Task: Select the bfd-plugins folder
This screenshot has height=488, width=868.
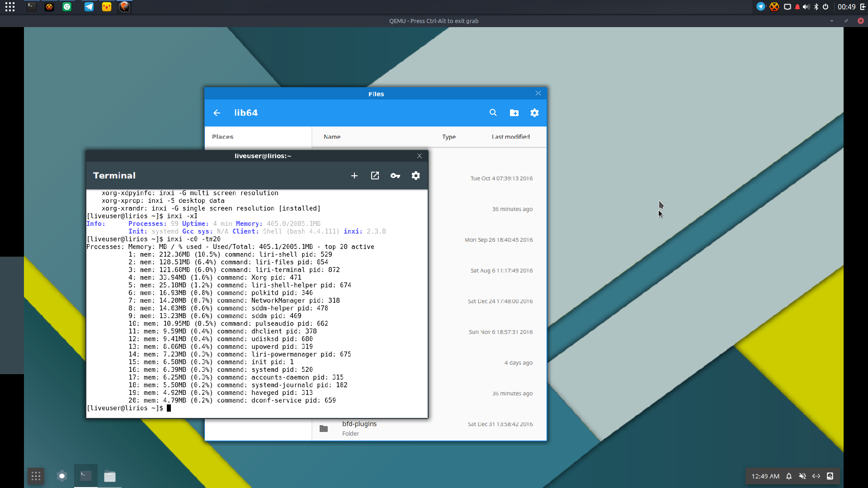Action: click(x=429, y=428)
